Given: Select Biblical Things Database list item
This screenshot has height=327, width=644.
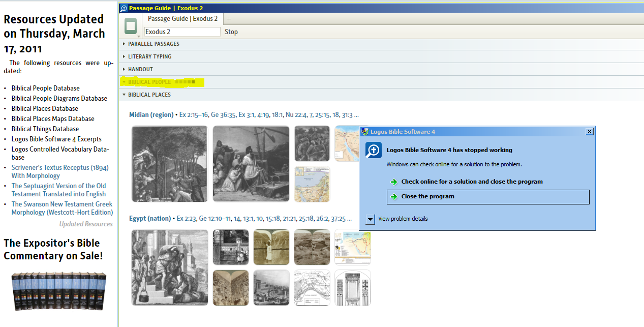Looking at the screenshot, I should pos(45,129).
